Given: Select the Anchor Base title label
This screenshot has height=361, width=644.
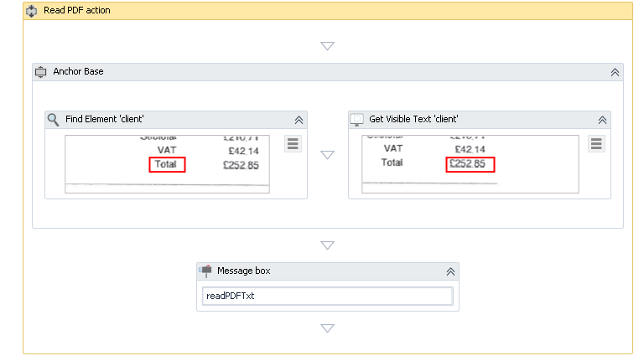Looking at the screenshot, I should coord(78,72).
